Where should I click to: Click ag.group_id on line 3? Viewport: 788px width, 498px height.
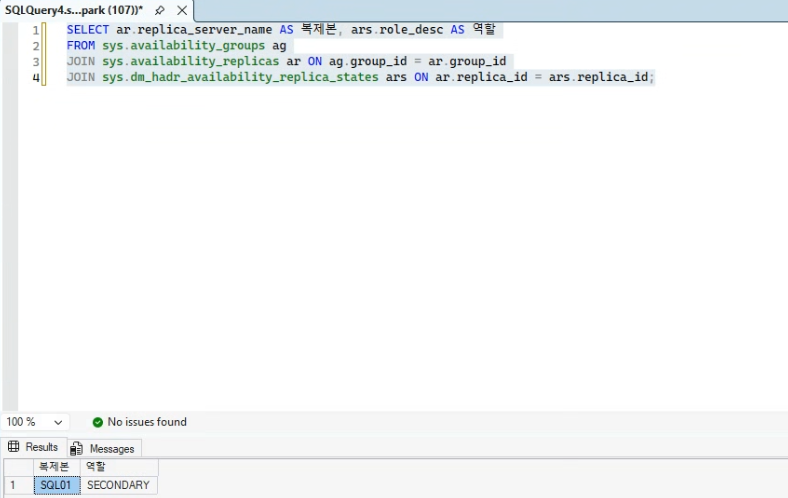[x=368, y=61]
